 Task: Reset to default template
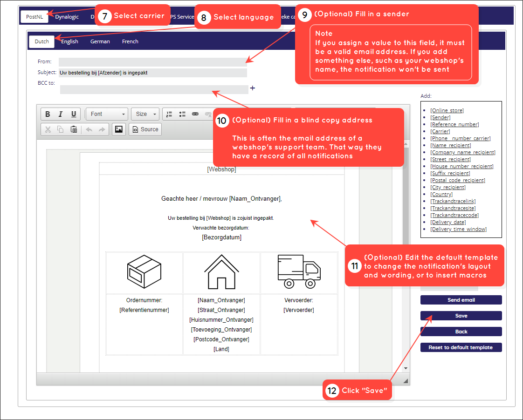(x=461, y=347)
